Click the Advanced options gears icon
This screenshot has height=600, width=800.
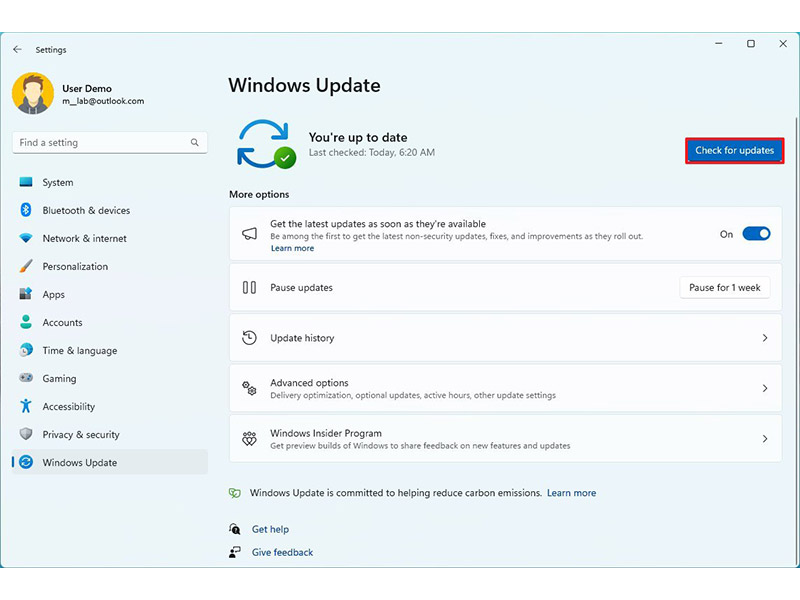tap(249, 388)
